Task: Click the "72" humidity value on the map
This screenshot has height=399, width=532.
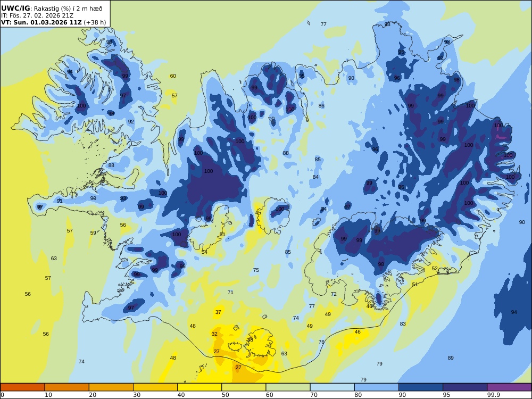Action: (x=334, y=294)
